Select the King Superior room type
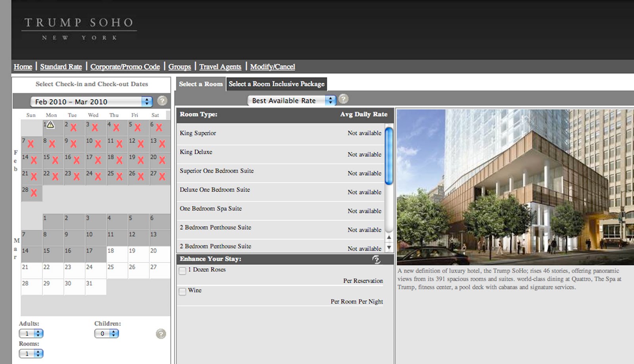The height and width of the screenshot is (364, 634). (x=198, y=133)
